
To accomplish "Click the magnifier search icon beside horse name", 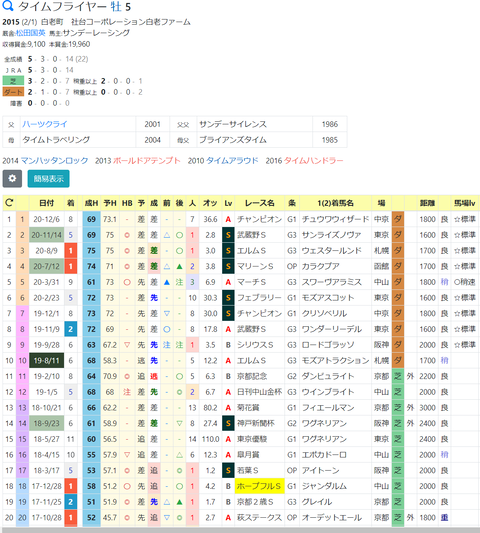I will point(8,5).
